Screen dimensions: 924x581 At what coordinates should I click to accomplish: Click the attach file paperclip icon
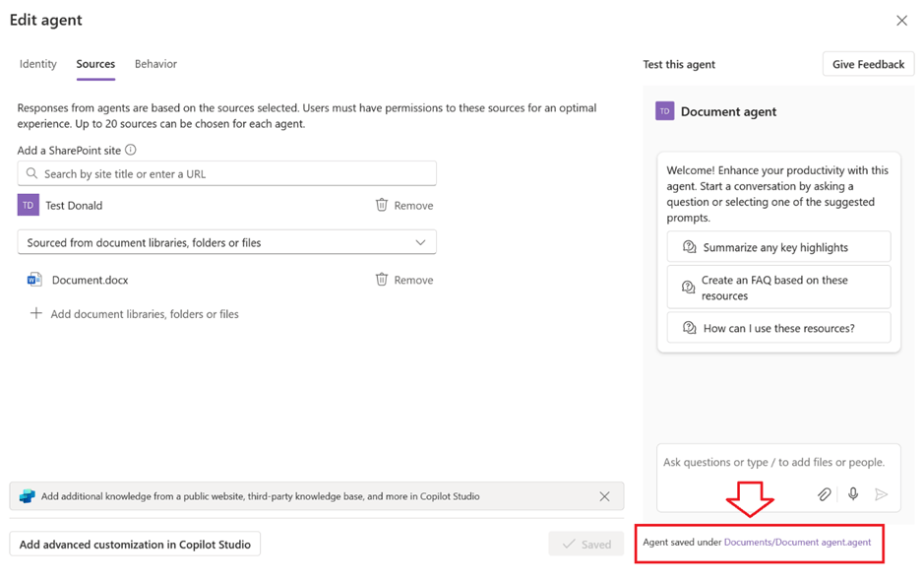click(825, 494)
